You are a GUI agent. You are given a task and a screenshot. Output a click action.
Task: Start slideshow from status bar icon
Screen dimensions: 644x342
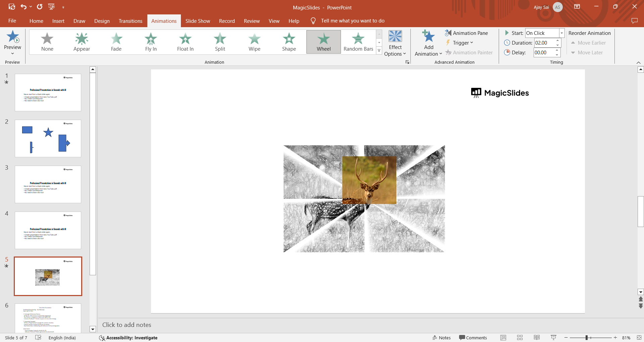coord(553,338)
